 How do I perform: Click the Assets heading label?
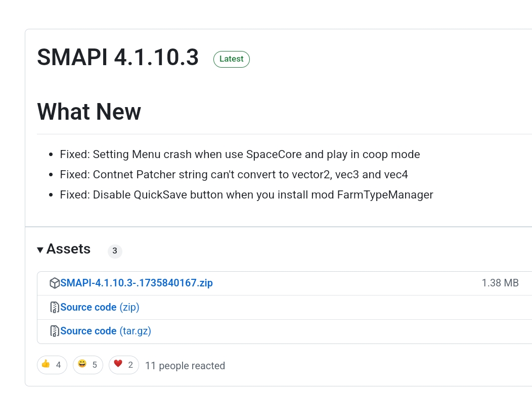pos(69,249)
